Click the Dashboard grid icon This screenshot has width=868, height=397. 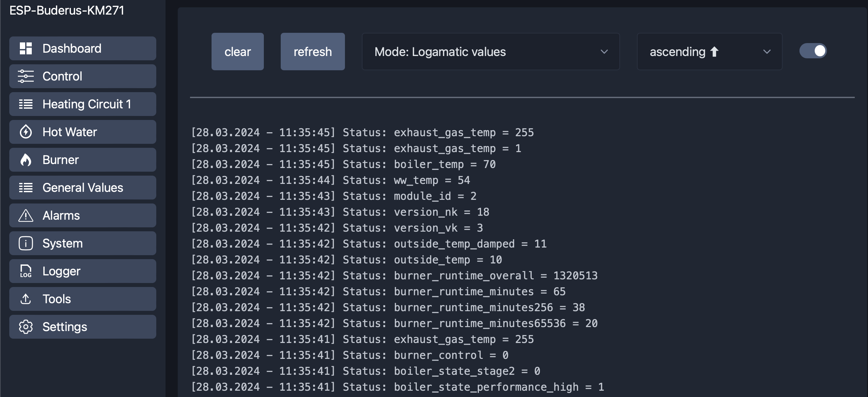(25, 49)
